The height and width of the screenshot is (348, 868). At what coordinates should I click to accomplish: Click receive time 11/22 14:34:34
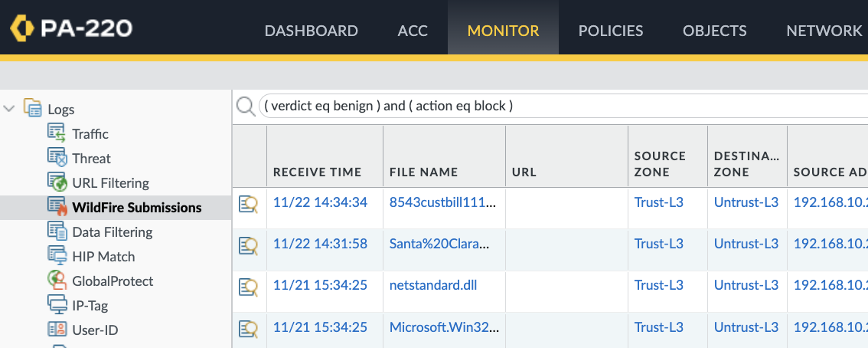tap(321, 202)
